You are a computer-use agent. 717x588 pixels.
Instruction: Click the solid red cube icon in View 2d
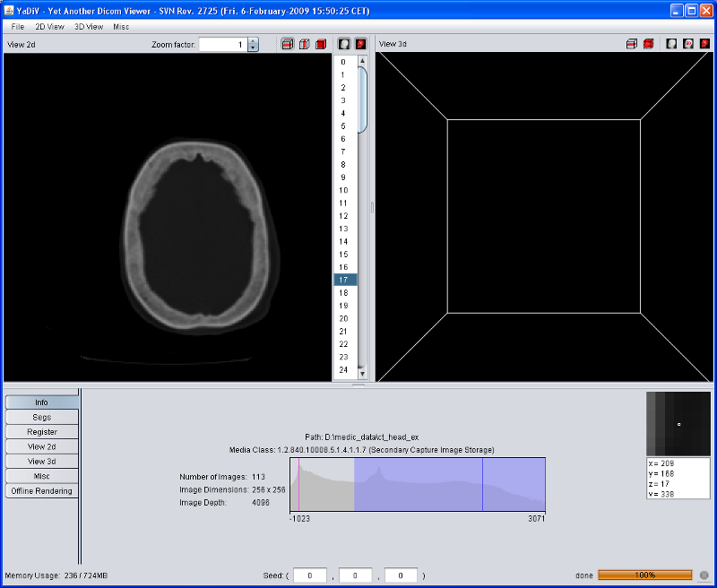pos(320,44)
